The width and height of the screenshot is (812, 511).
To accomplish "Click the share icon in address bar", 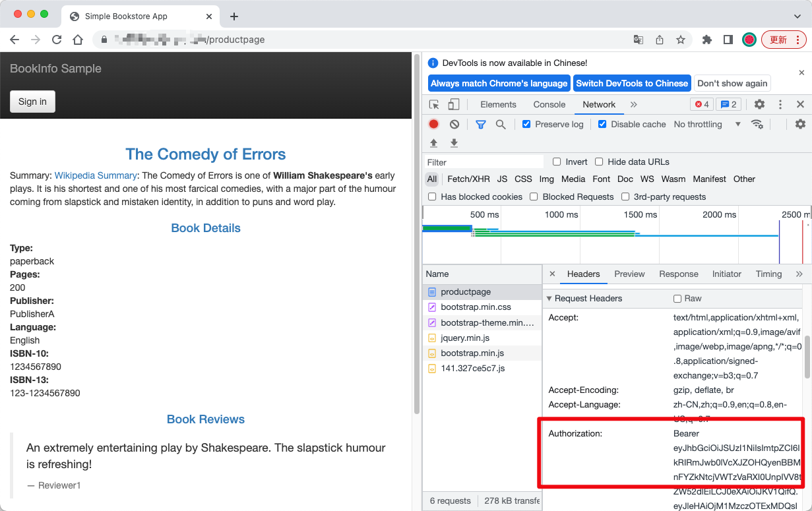I will point(660,40).
